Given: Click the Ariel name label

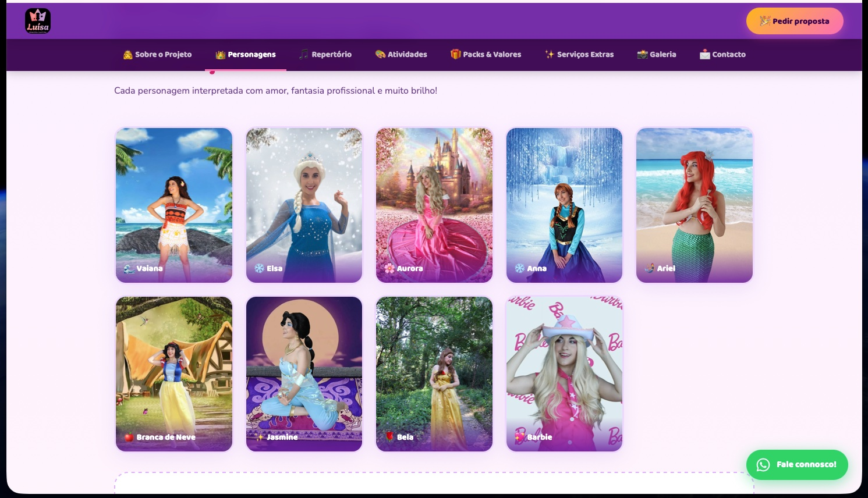Looking at the screenshot, I should (x=666, y=269).
